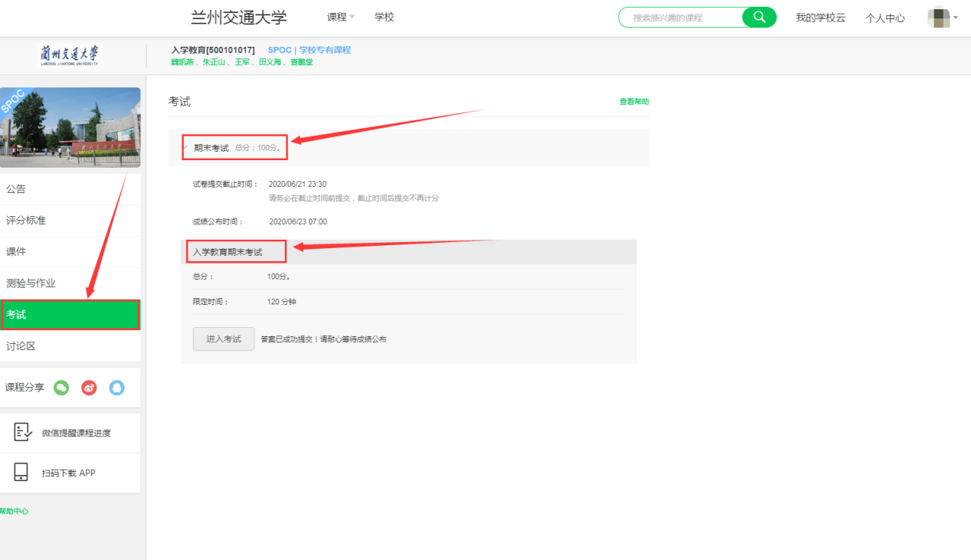This screenshot has height=560, width=971.
Task: Share course via Weibo icon
Action: tap(89, 388)
